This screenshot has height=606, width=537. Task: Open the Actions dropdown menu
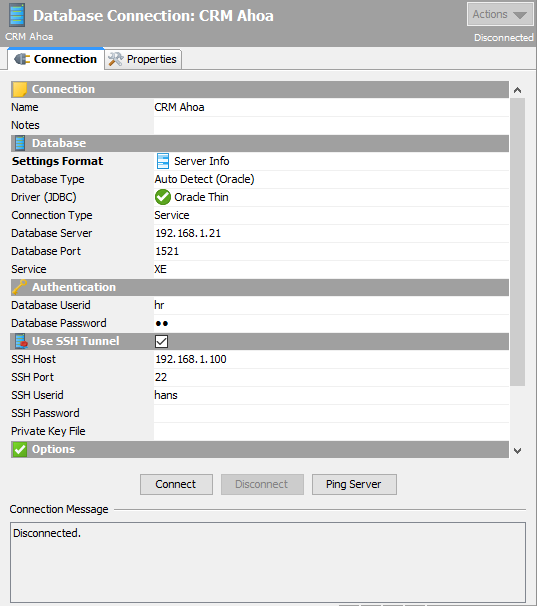pos(500,14)
